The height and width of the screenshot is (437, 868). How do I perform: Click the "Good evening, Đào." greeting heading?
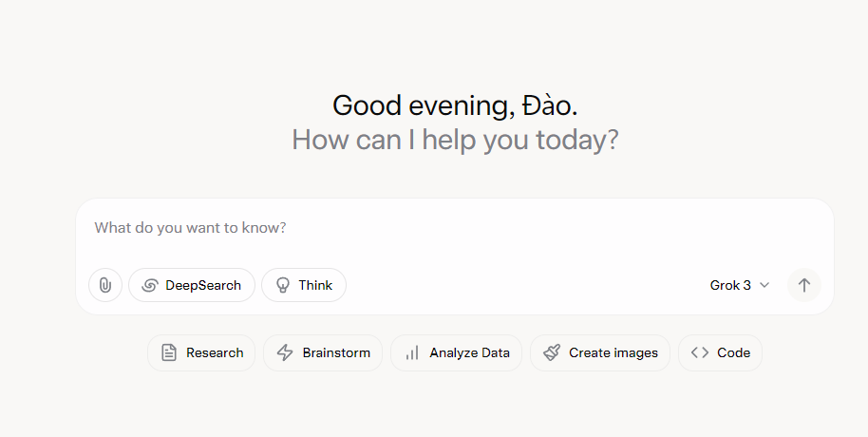point(455,105)
